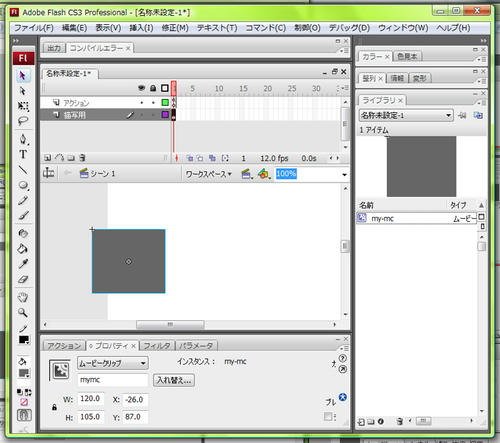Image resolution: width=500 pixels, height=443 pixels.
Task: Click the instance name field mymc
Action: click(x=113, y=380)
